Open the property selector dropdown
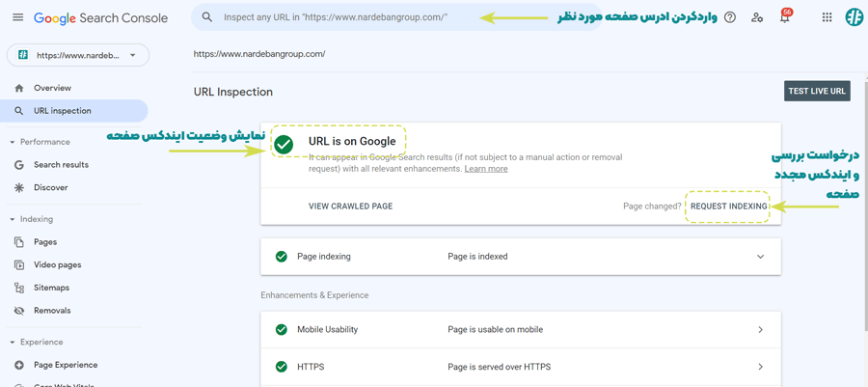 (77, 55)
